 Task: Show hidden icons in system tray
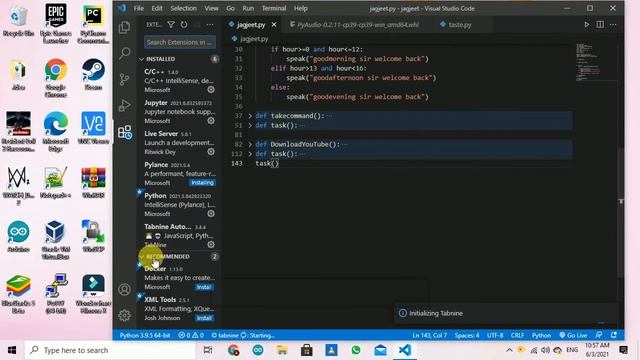coord(509,350)
